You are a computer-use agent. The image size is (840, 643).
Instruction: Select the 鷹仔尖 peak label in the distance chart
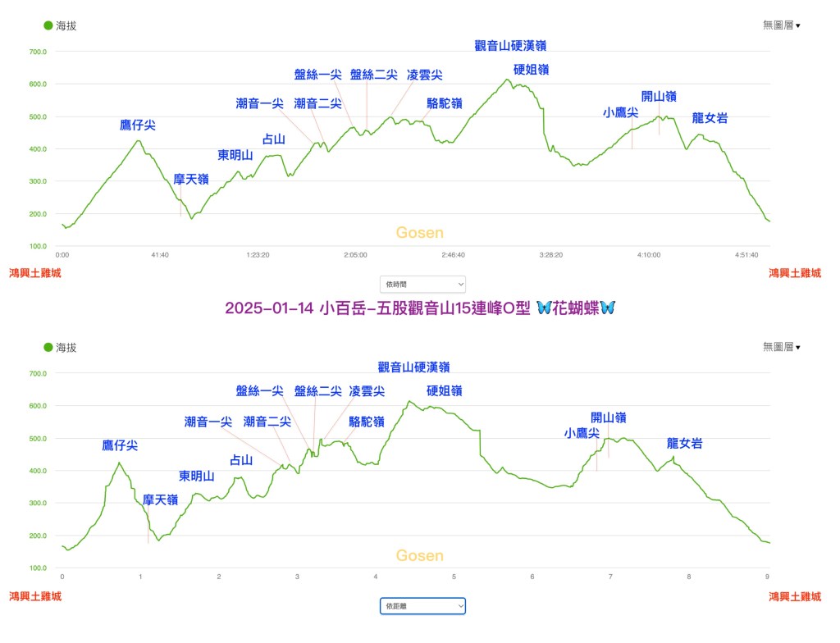(120, 445)
